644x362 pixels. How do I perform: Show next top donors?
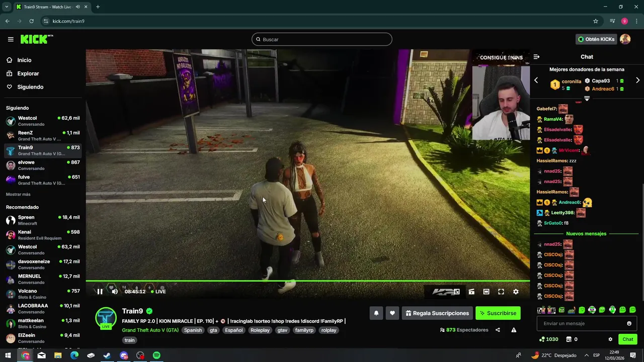[637, 80]
